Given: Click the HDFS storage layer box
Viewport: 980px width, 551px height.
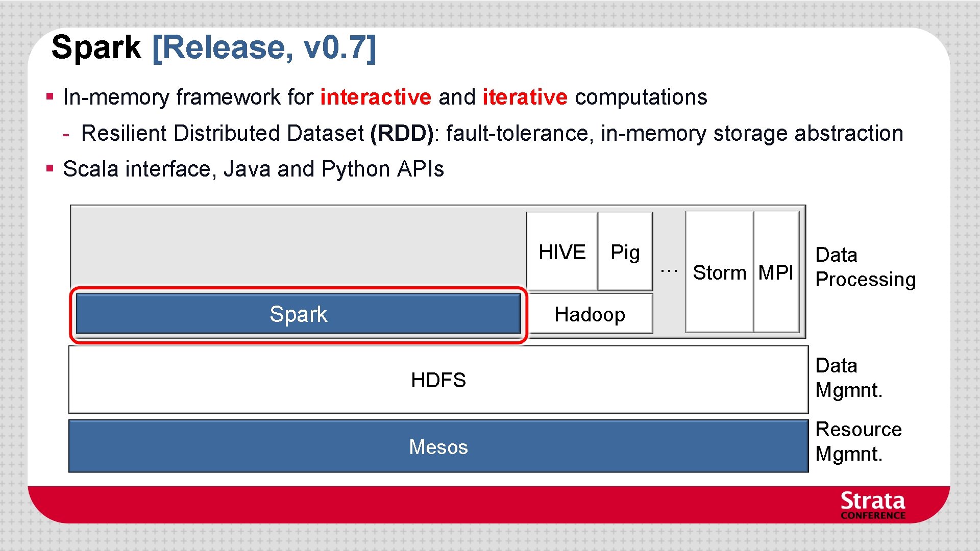Looking at the screenshot, I should [438, 380].
